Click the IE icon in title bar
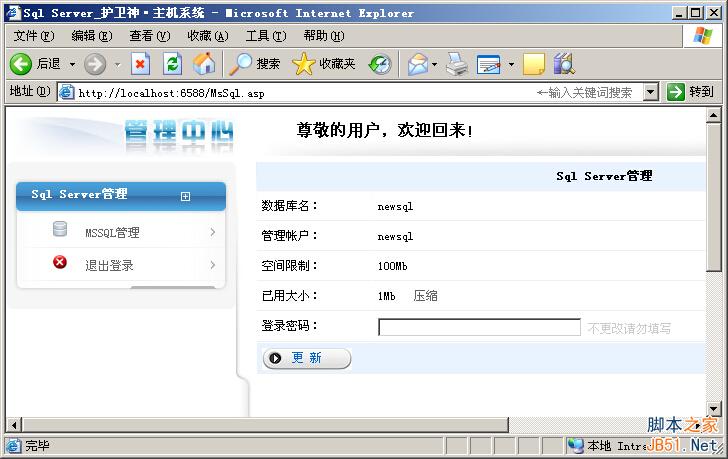The width and height of the screenshot is (728, 459). (13, 13)
